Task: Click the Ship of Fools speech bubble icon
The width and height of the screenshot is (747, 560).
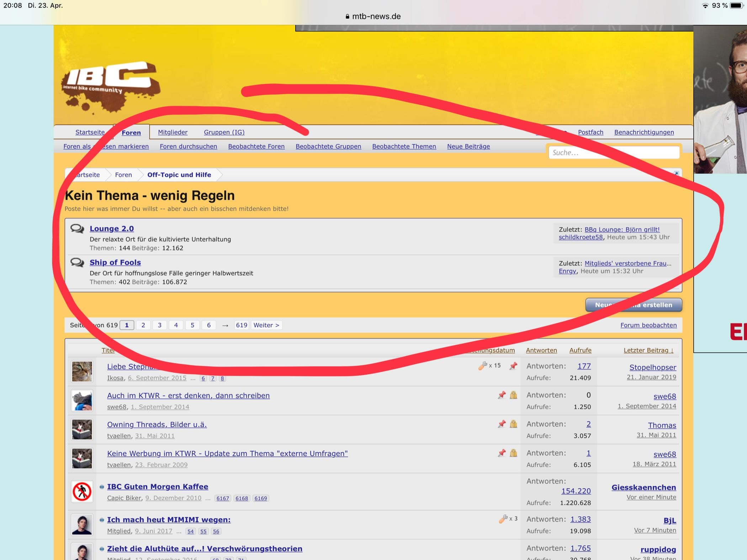Action: coord(77,263)
